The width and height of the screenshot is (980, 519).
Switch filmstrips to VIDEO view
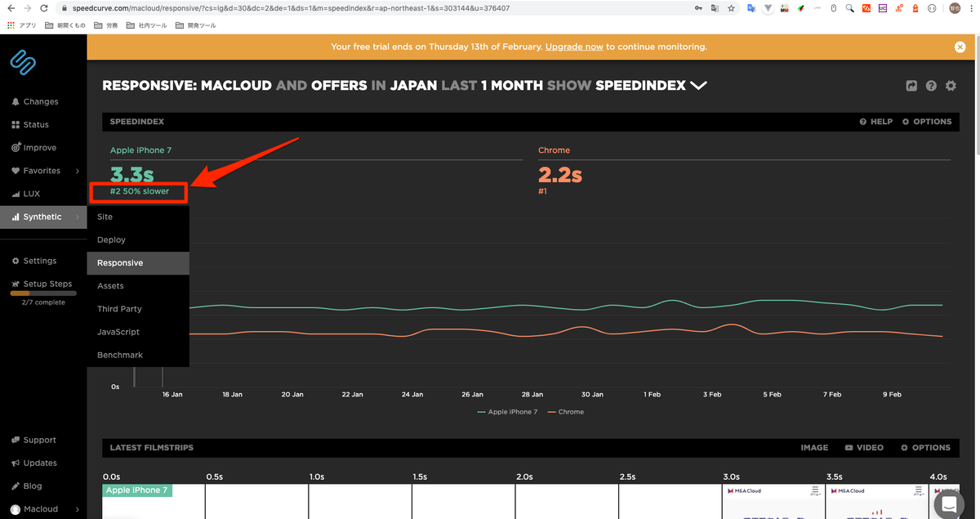point(864,448)
